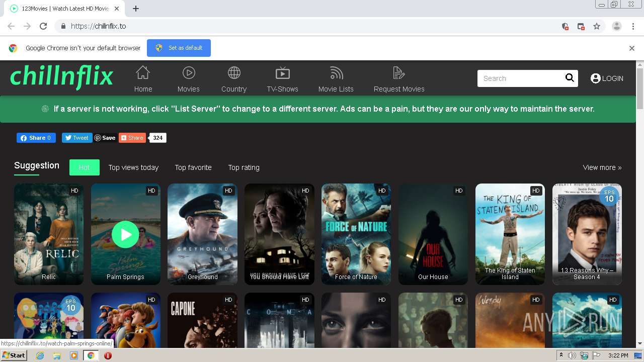Viewport: 644px width, 362px height.
Task: Click the LOGIN user icon
Action: (x=596, y=78)
